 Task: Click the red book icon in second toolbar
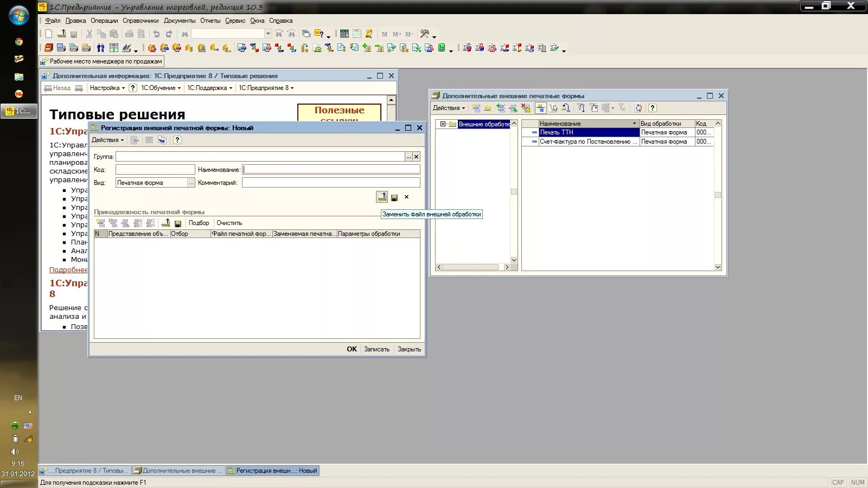pos(48,48)
